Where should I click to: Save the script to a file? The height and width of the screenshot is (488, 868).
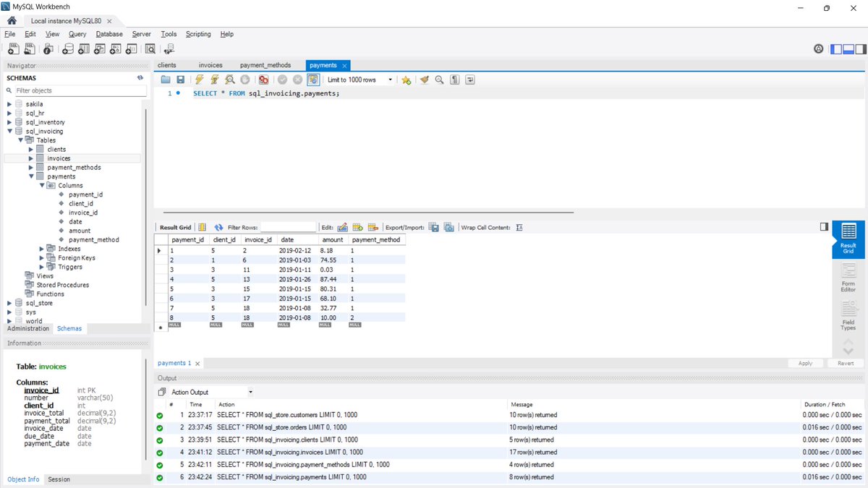tap(180, 80)
